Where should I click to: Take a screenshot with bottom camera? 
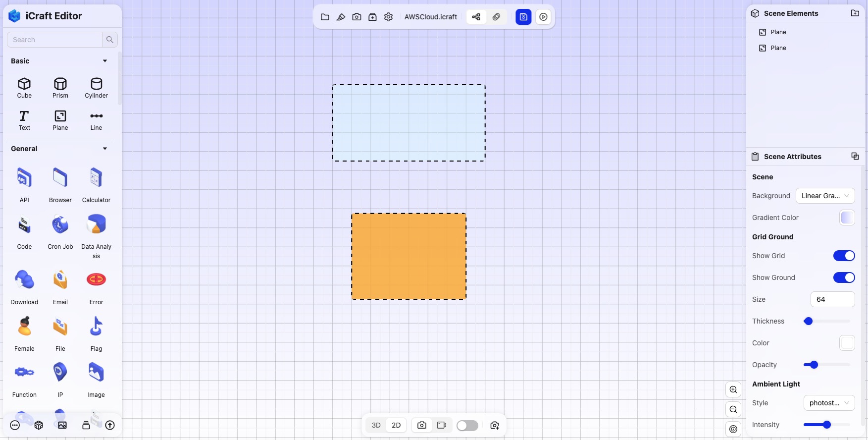(422, 425)
